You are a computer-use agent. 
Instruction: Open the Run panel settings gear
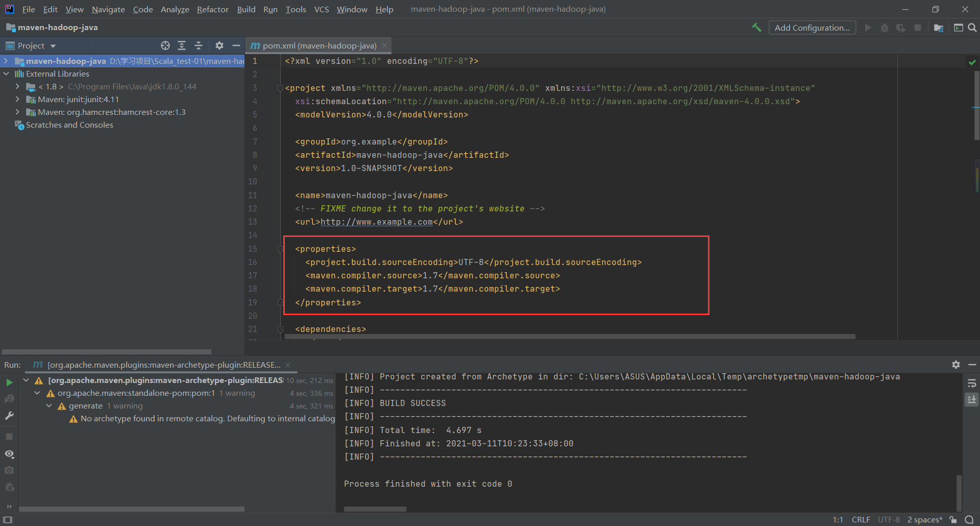click(956, 365)
